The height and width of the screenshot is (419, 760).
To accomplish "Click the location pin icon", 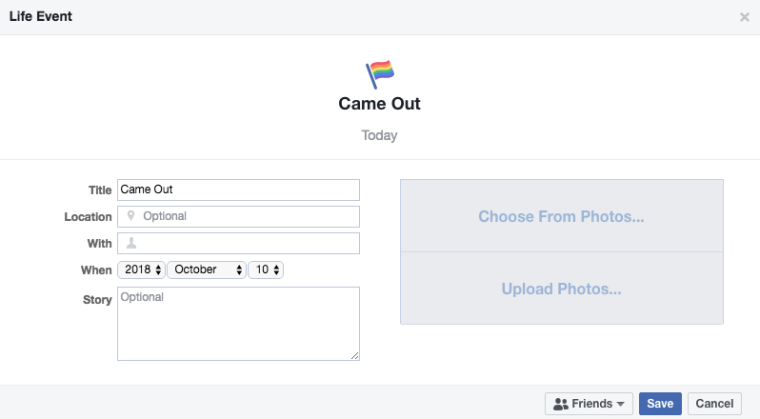I will click(x=130, y=216).
